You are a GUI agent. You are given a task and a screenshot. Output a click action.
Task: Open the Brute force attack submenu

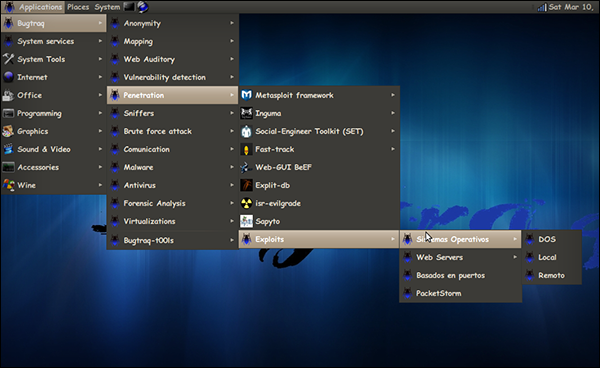point(173,131)
